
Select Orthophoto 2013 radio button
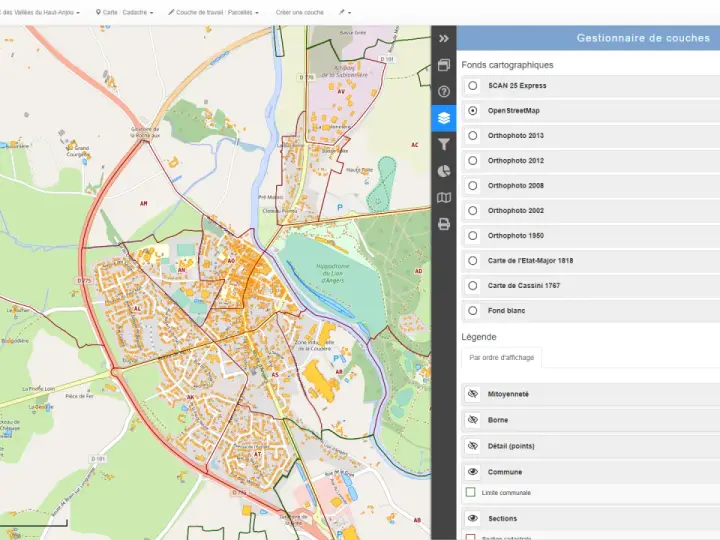click(472, 136)
